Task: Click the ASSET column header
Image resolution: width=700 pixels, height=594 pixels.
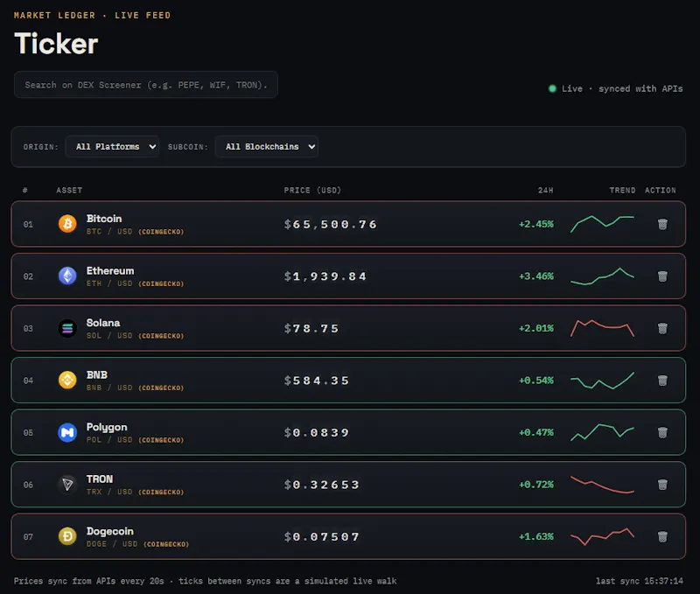Action: click(69, 190)
